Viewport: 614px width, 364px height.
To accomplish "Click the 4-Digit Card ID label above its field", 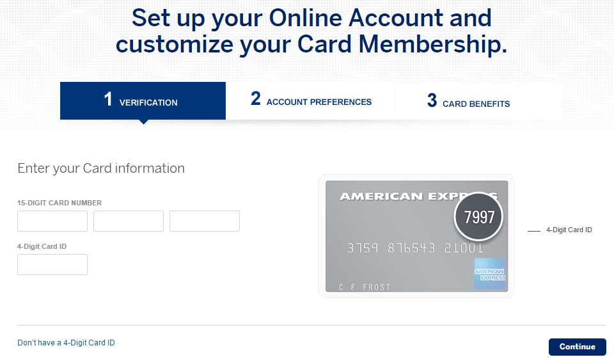I will pos(42,246).
